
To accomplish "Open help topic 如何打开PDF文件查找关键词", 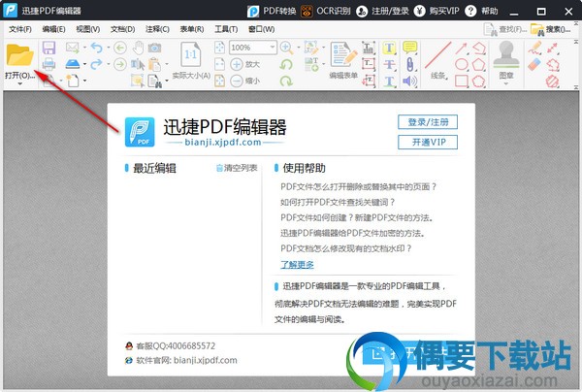I will (x=338, y=203).
